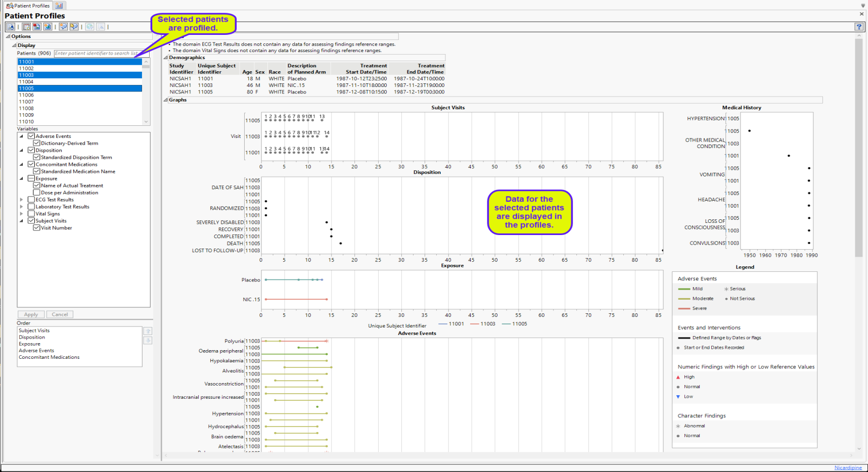Open the bar chart tab

[59, 6]
